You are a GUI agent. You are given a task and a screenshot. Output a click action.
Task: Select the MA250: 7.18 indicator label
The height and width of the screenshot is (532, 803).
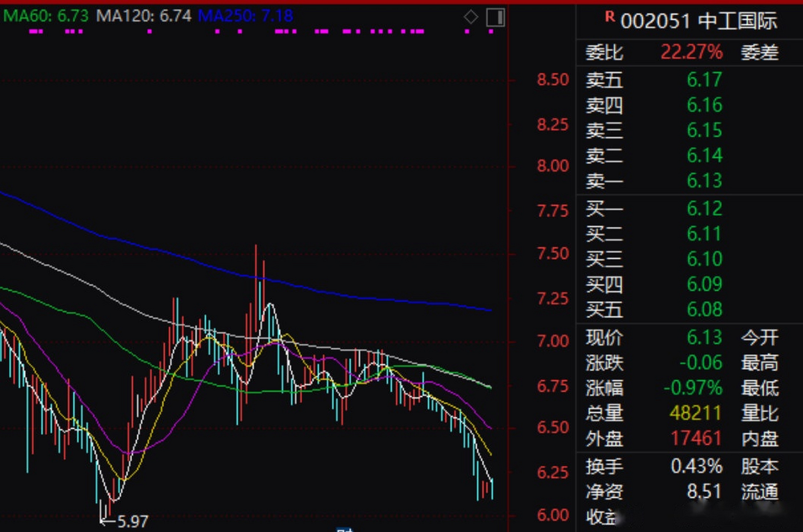246,16
